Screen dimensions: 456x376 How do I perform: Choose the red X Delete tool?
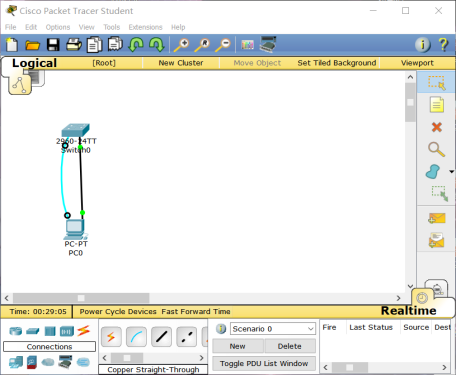click(436, 127)
